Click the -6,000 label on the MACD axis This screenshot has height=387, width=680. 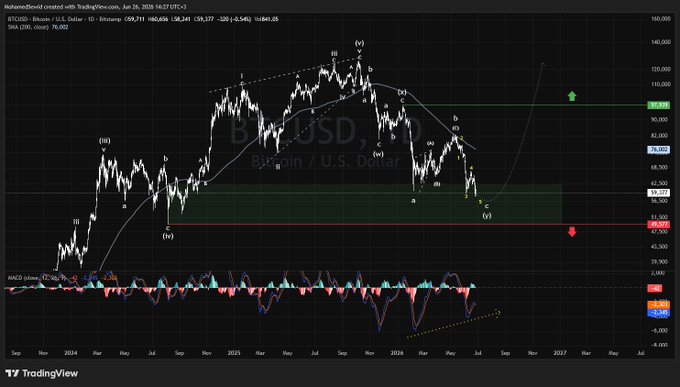(658, 330)
